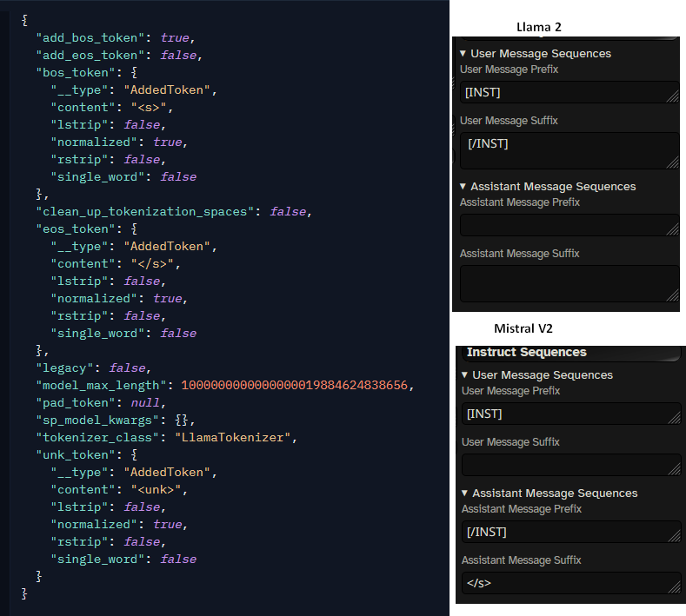686x616 pixels.
Task: Grab resize grip of Llama 2 User Message Suffix field
Action: pos(674,164)
